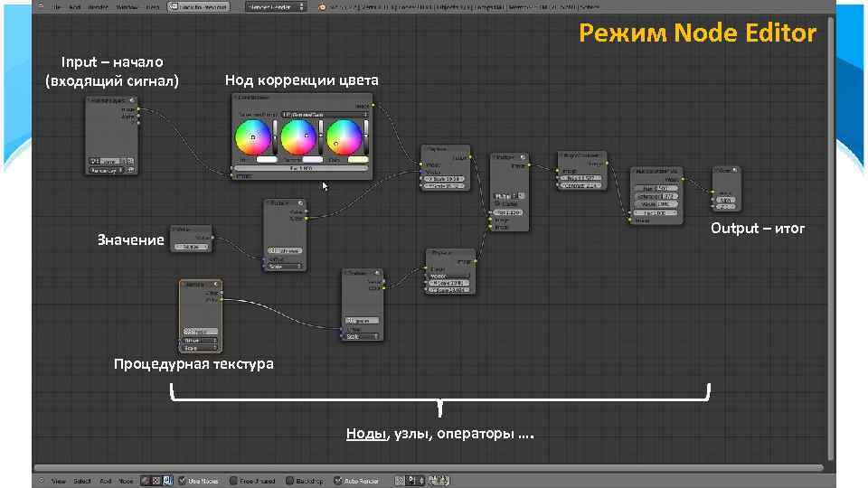
Task: Click the Blender logo icon in the top bar
Action: (x=322, y=7)
